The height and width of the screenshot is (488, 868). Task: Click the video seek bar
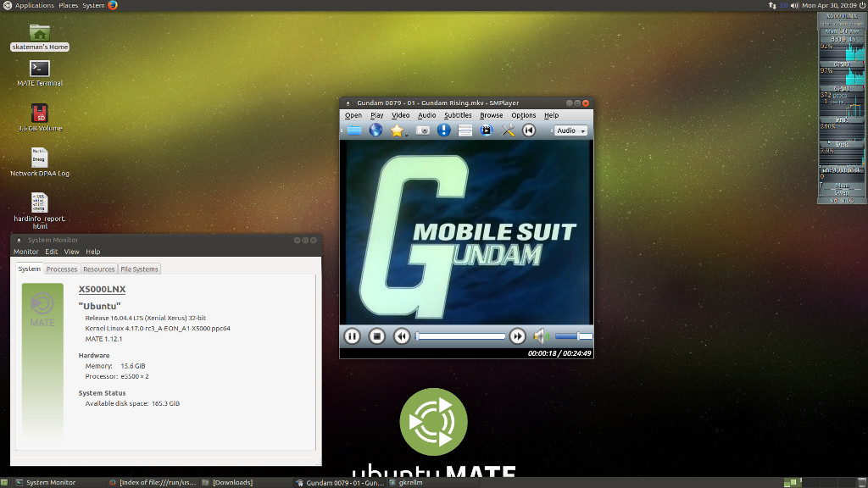(461, 335)
